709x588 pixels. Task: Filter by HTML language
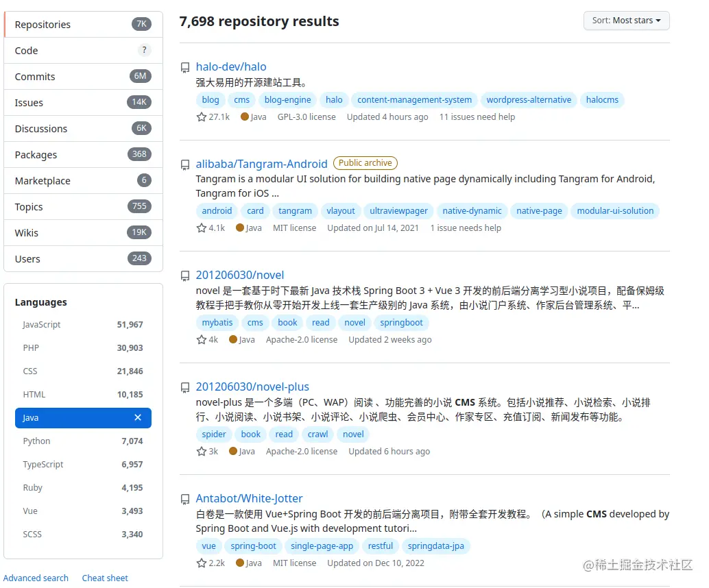coord(83,394)
